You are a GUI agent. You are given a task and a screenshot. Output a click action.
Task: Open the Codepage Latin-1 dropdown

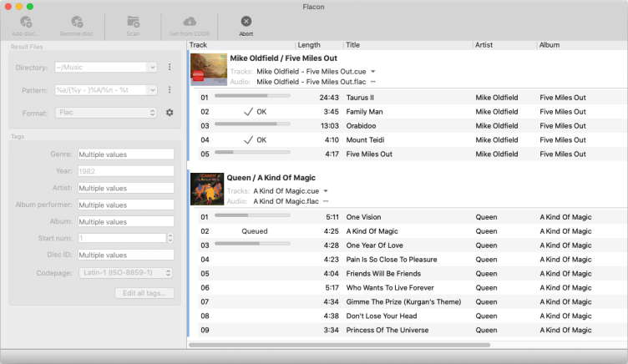coord(125,272)
